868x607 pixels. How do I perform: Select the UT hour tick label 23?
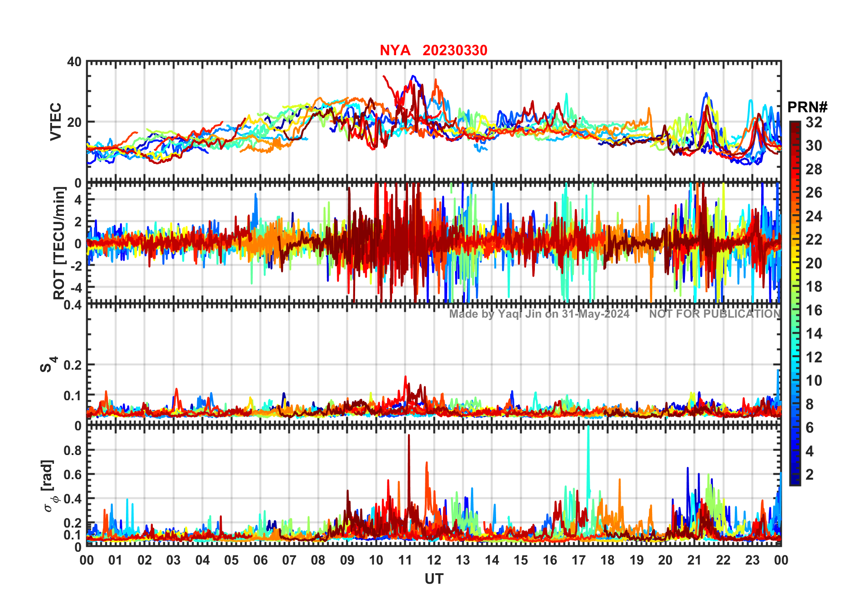pos(753,560)
